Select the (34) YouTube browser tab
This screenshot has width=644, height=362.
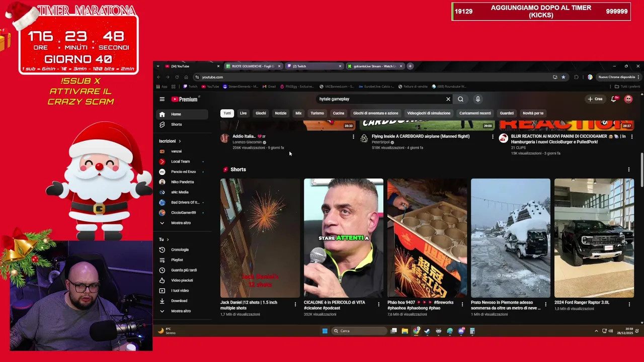192,66
